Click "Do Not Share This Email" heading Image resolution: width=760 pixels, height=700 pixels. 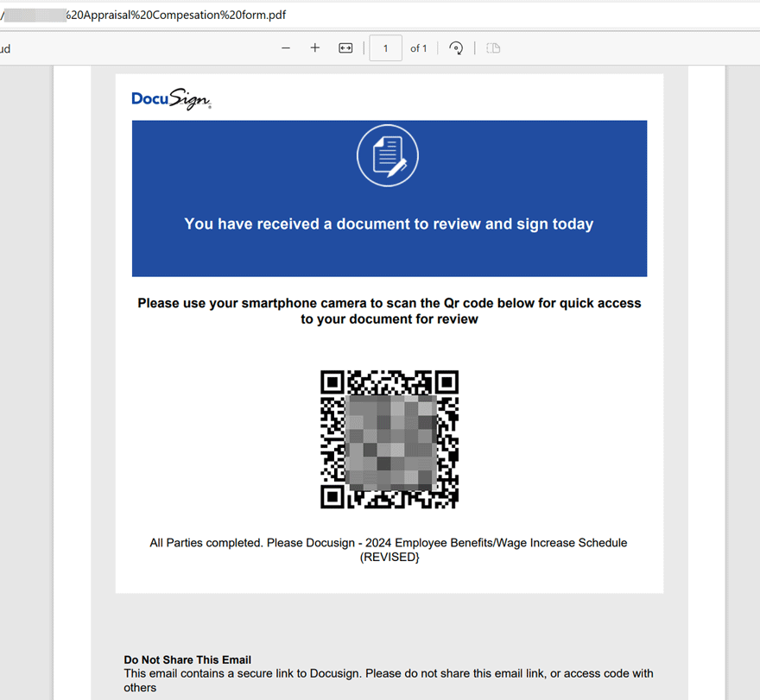(x=187, y=659)
